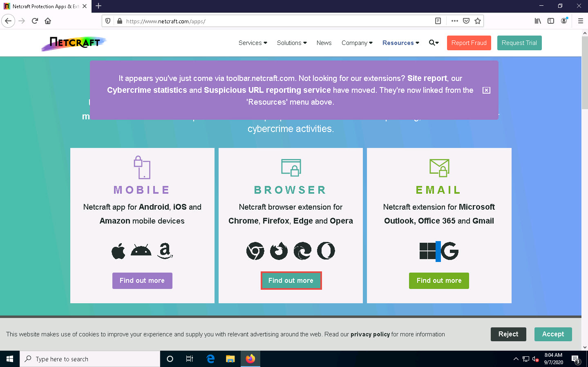Open the Site report link in banner

(x=427, y=78)
